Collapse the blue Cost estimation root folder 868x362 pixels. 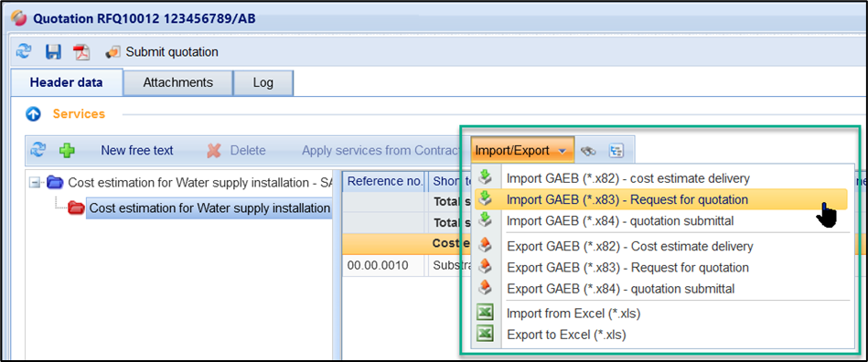(x=35, y=182)
